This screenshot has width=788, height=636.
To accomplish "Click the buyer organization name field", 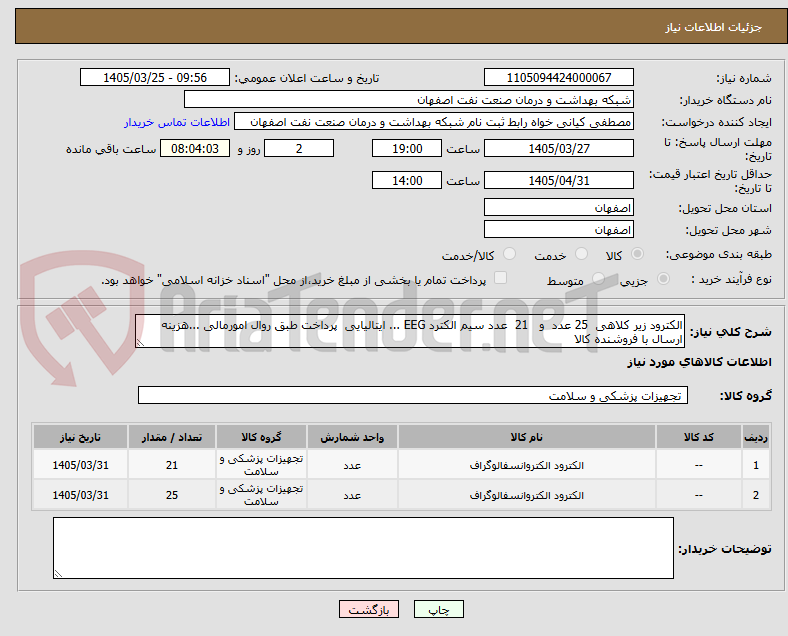I will pos(409,99).
